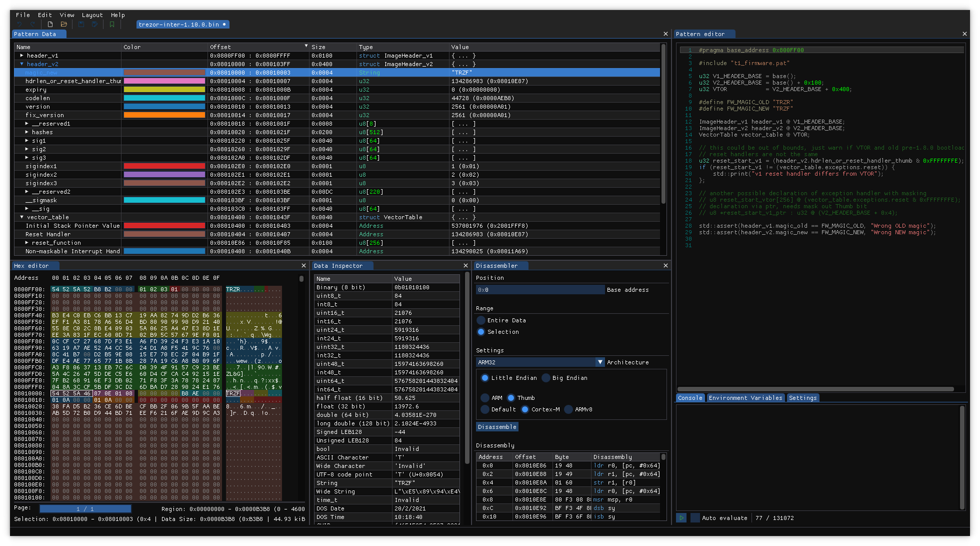Run the pattern with the green play icon
The width and height of the screenshot is (980, 546).
pos(681,518)
